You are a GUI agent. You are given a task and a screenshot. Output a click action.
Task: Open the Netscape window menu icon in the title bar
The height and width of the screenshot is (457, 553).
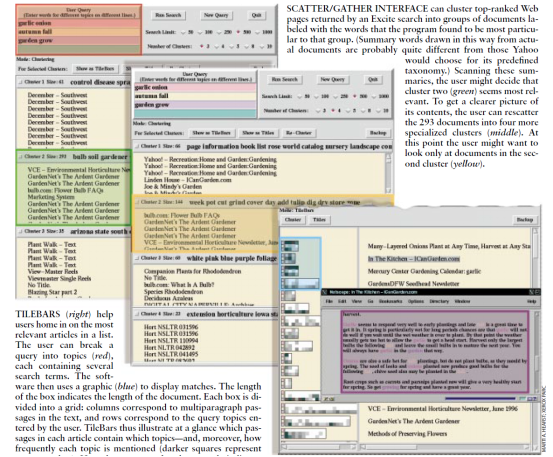tap(324, 292)
